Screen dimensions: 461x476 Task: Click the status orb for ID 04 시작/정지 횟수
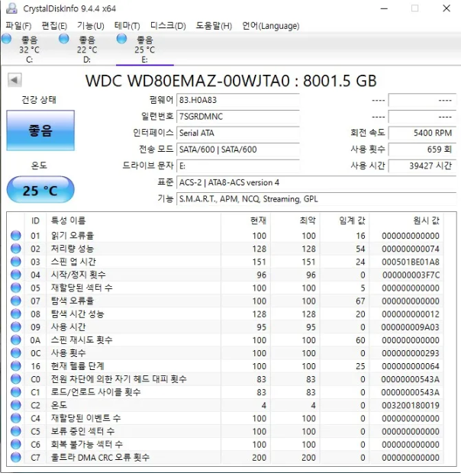pyautogui.click(x=16, y=275)
